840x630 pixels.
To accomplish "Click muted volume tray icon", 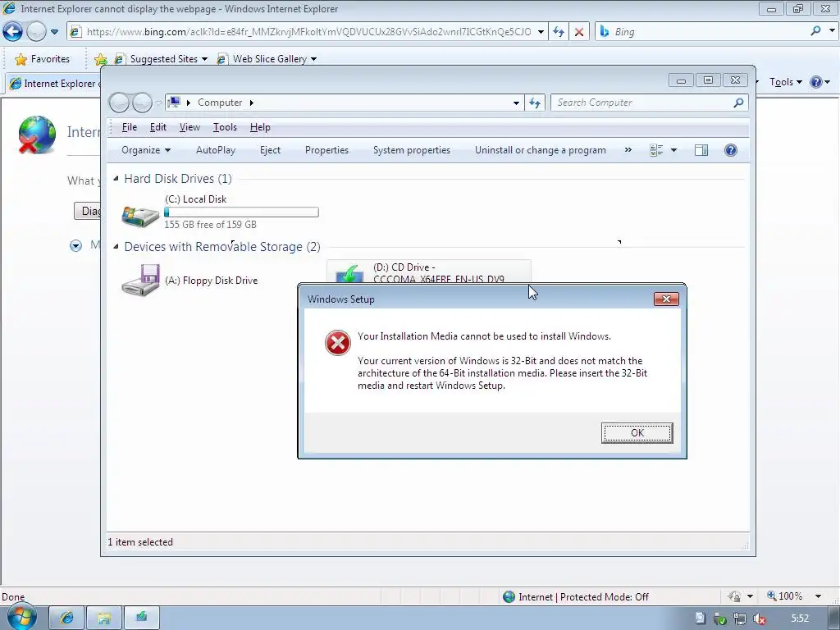I will click(x=759, y=619).
